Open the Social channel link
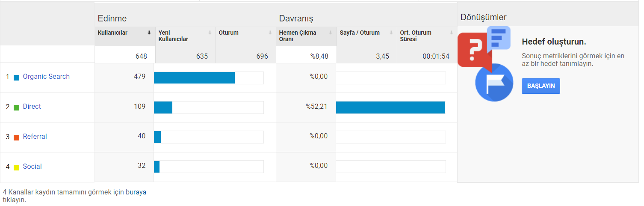 pyautogui.click(x=32, y=166)
